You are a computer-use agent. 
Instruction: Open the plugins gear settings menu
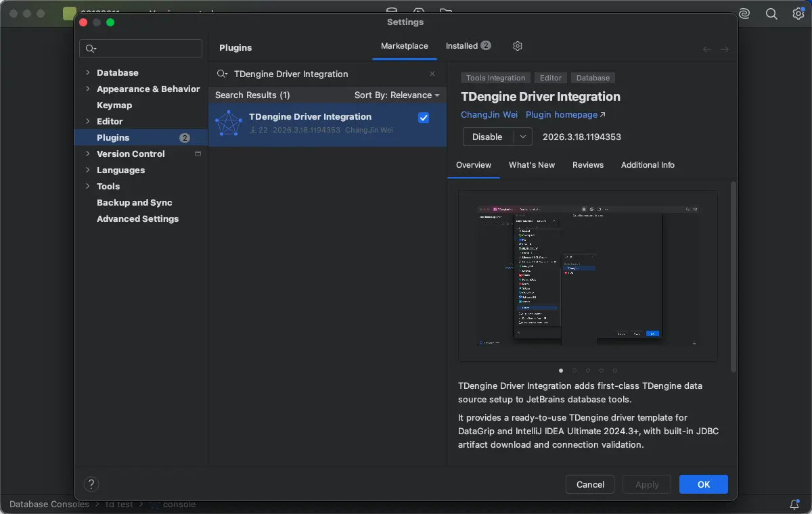518,46
